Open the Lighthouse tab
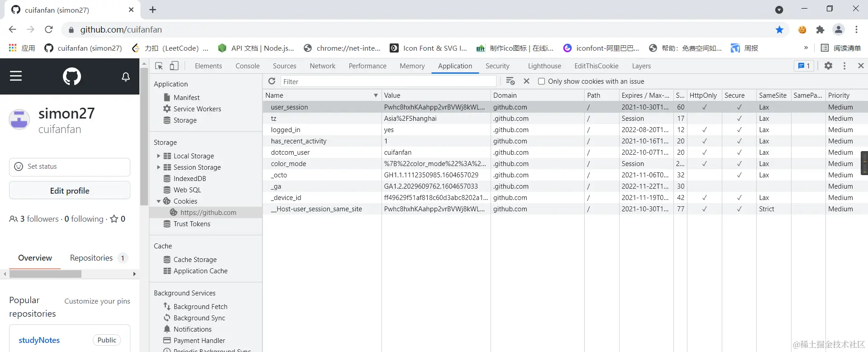 [x=544, y=66]
